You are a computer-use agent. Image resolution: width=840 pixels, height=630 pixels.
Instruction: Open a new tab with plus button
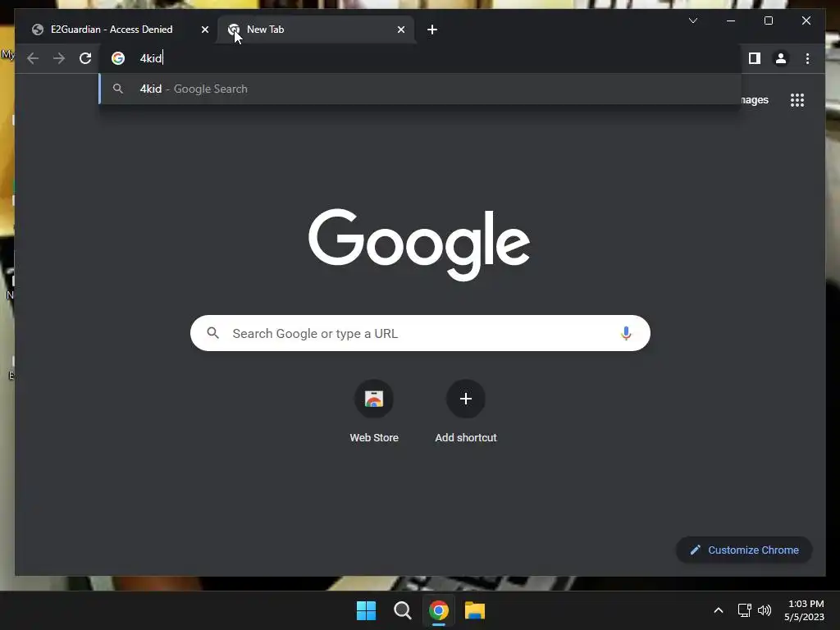pyautogui.click(x=431, y=30)
